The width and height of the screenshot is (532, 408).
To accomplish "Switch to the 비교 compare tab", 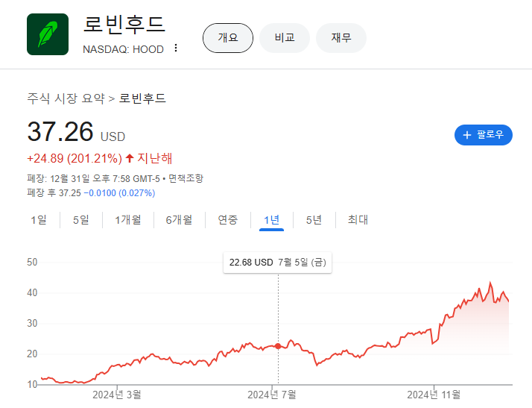I will click(x=285, y=38).
